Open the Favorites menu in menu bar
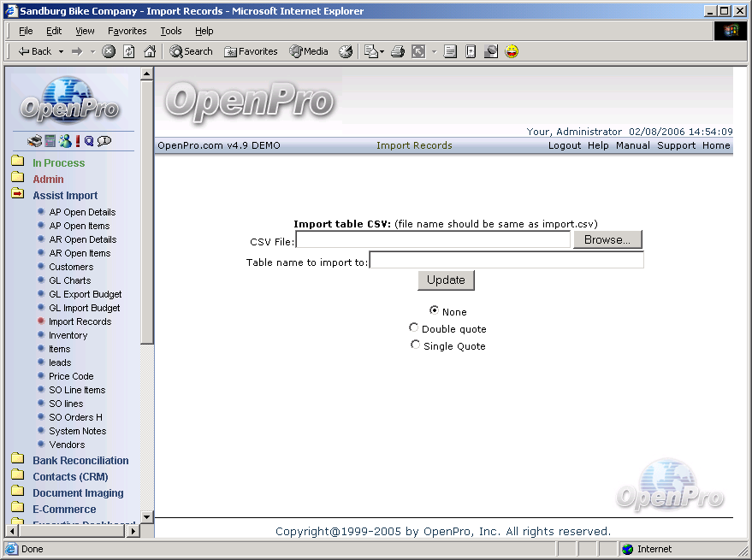Image resolution: width=752 pixels, height=560 pixels. (x=127, y=31)
